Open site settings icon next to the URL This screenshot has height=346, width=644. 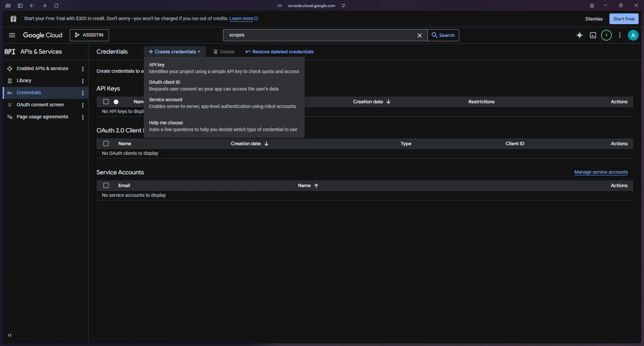pos(343,6)
